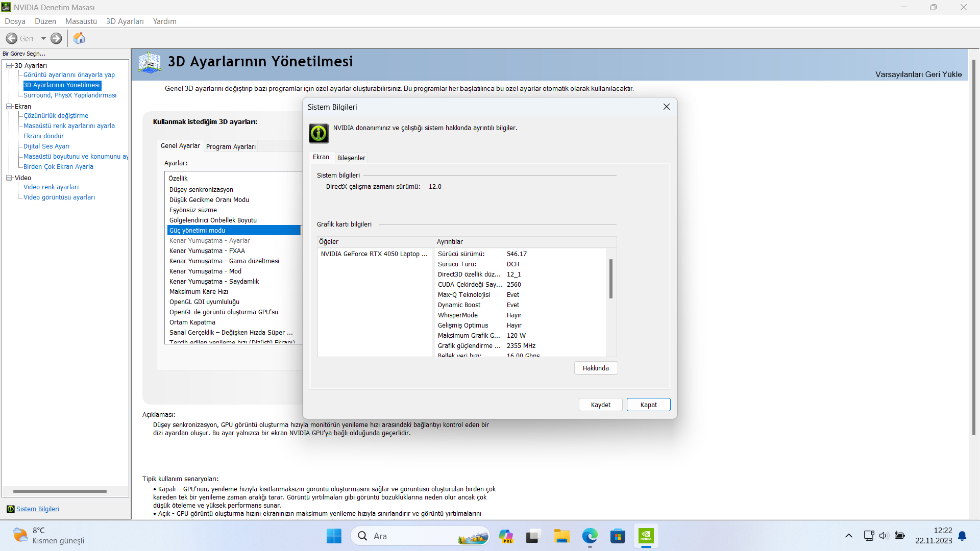Open the Masaüstü menu
The width and height of the screenshot is (980, 551).
pos(81,21)
